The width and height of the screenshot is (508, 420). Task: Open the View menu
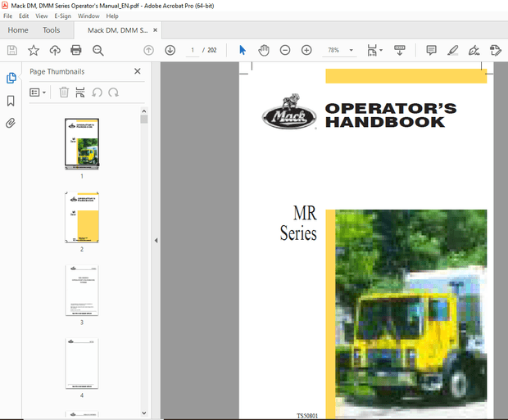pyautogui.click(x=42, y=16)
